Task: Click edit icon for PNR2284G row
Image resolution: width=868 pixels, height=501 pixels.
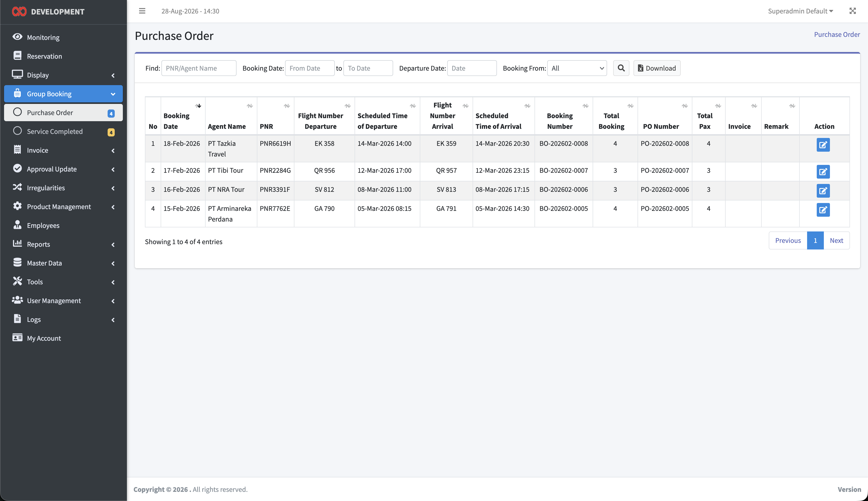Action: pyautogui.click(x=823, y=172)
